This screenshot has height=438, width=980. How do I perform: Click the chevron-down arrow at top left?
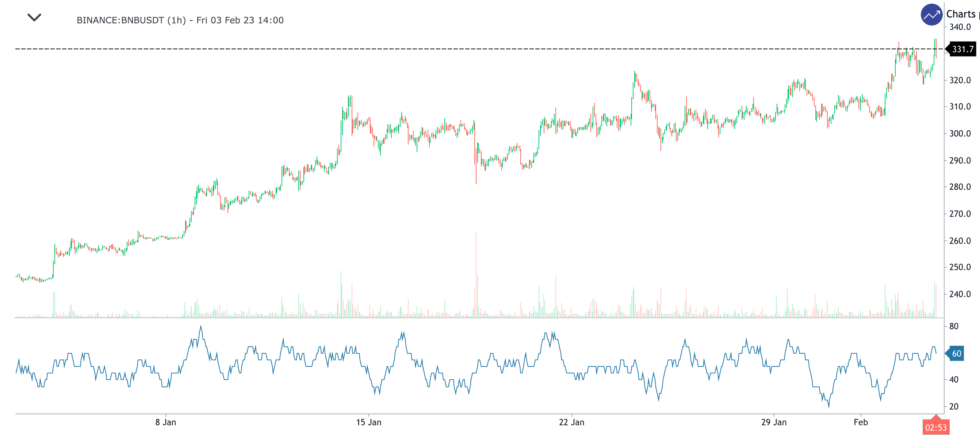tap(34, 18)
